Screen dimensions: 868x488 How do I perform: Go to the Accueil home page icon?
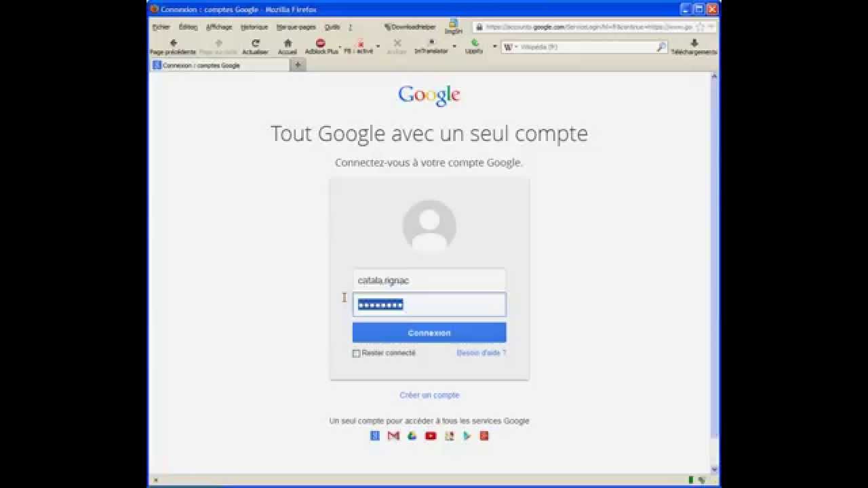click(x=288, y=43)
